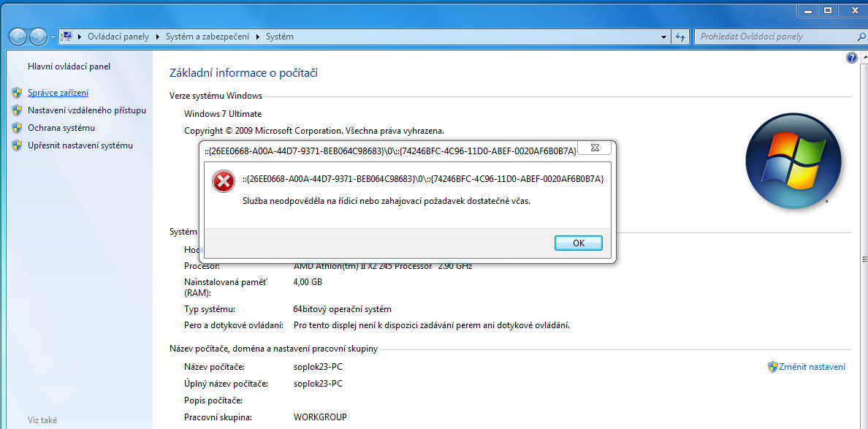Click the Forward navigation arrow button
This screenshot has height=429, width=868.
click(x=38, y=37)
